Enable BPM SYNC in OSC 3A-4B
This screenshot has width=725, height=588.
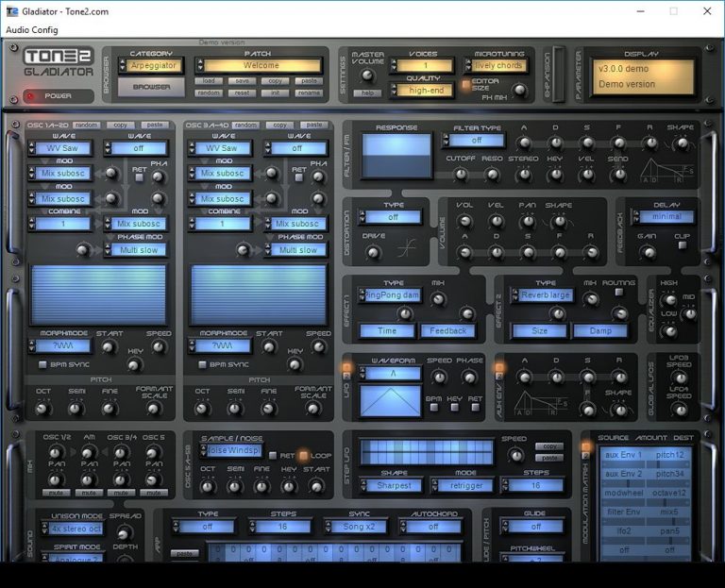tap(202, 364)
